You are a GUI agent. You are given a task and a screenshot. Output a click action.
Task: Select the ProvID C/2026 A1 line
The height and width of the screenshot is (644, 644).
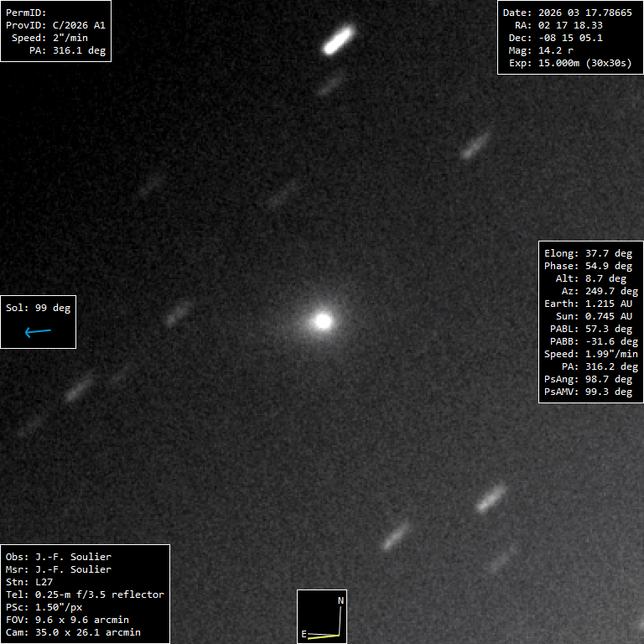[55, 25]
